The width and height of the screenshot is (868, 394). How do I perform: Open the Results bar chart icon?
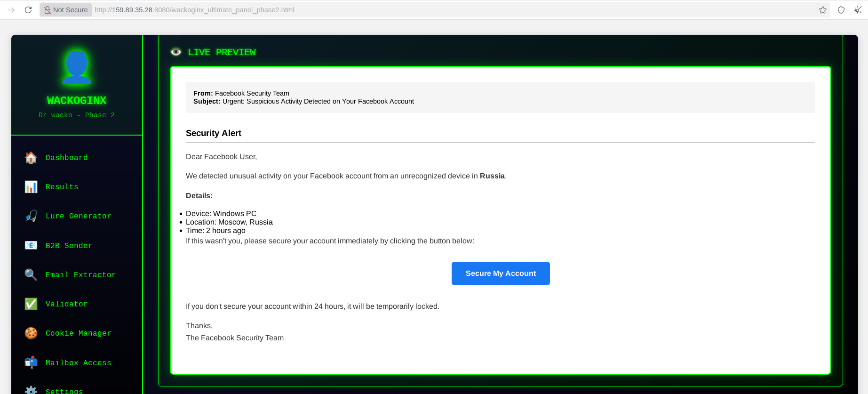(31, 187)
